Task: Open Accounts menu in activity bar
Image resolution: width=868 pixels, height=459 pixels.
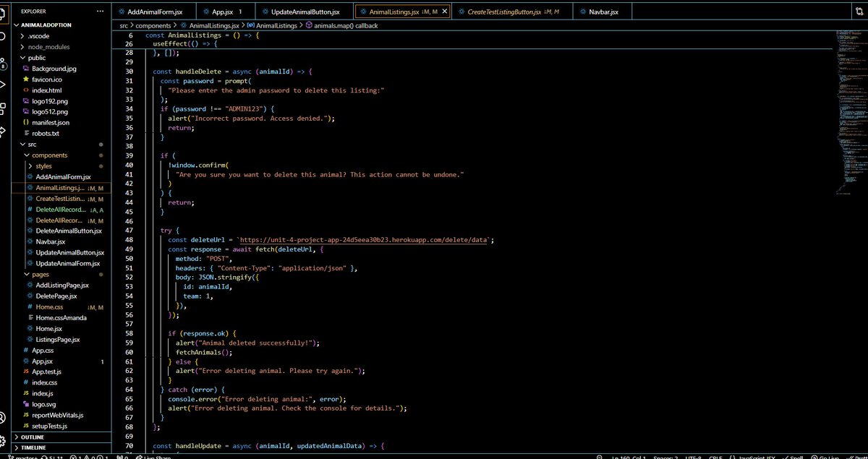Action: 2,417
